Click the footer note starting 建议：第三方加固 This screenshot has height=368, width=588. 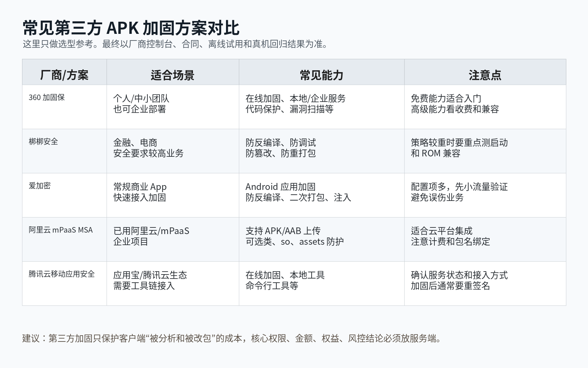[x=232, y=338]
